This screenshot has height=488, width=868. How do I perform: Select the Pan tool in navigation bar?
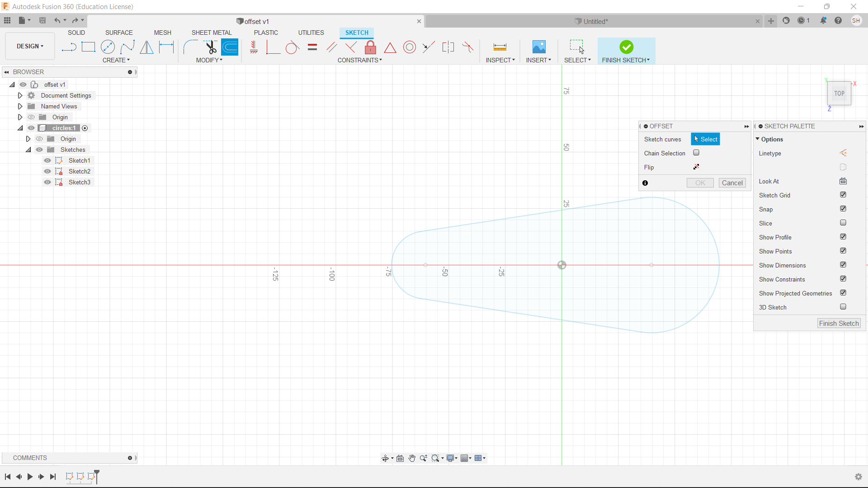click(412, 458)
